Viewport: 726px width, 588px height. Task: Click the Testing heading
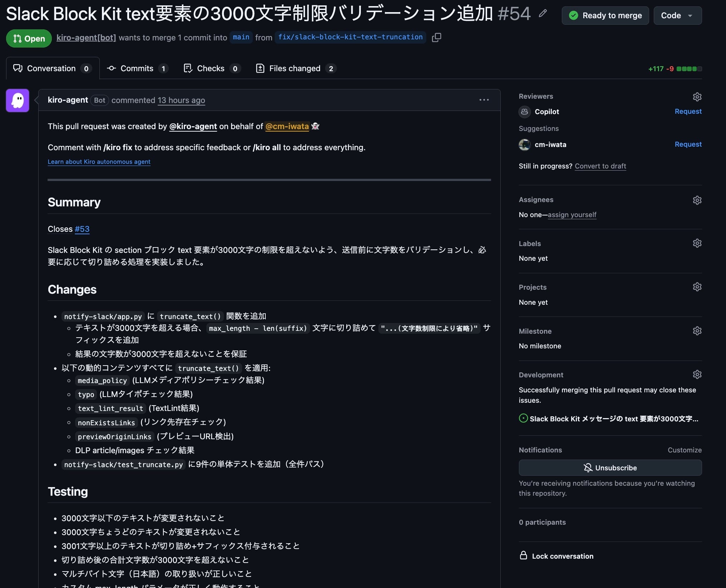pos(68,491)
